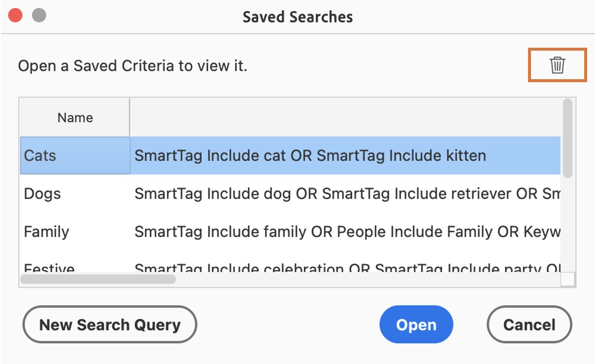The width and height of the screenshot is (596, 364).
Task: Click the Family criteria with People Include
Action: click(x=345, y=232)
